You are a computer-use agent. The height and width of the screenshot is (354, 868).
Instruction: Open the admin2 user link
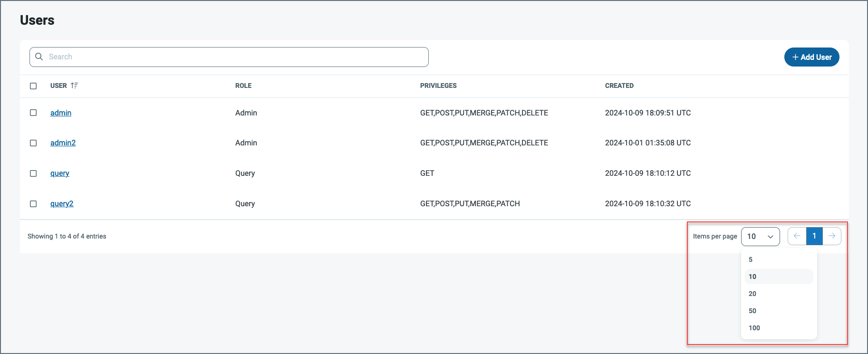pyautogui.click(x=63, y=143)
